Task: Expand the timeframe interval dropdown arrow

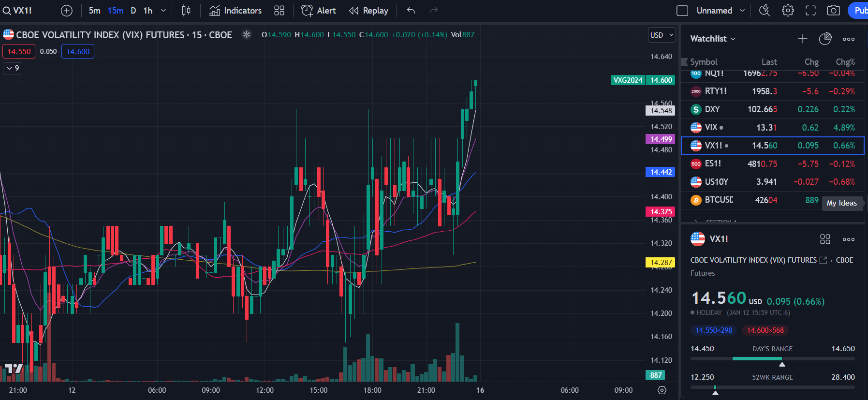Action: pyautogui.click(x=163, y=11)
